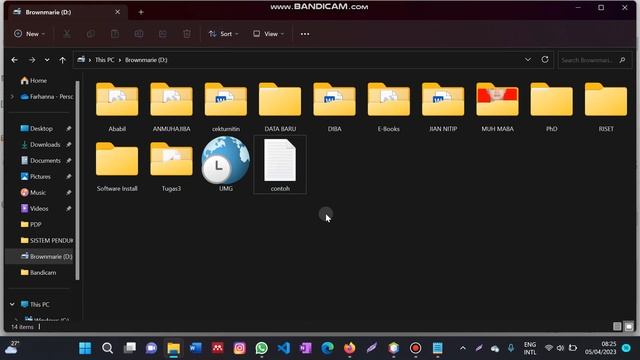Go forward with the Forward arrow
The height and width of the screenshot is (360, 640).
(32, 60)
